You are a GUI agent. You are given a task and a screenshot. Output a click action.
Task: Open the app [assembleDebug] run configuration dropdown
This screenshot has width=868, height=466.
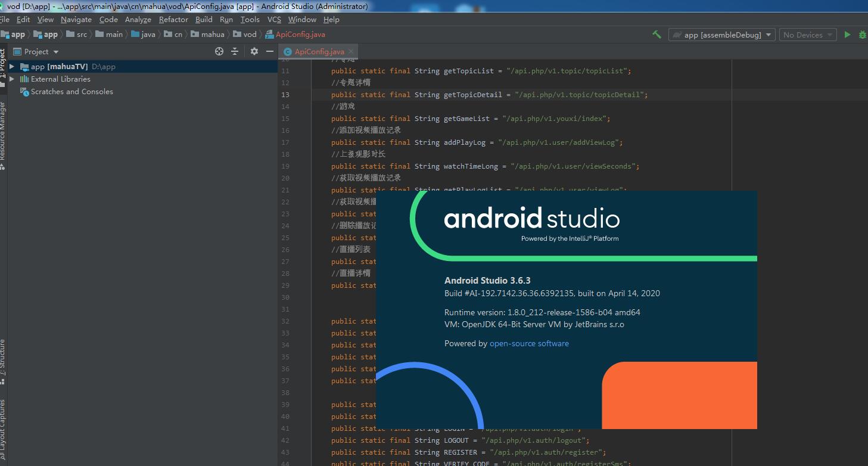[x=722, y=35]
